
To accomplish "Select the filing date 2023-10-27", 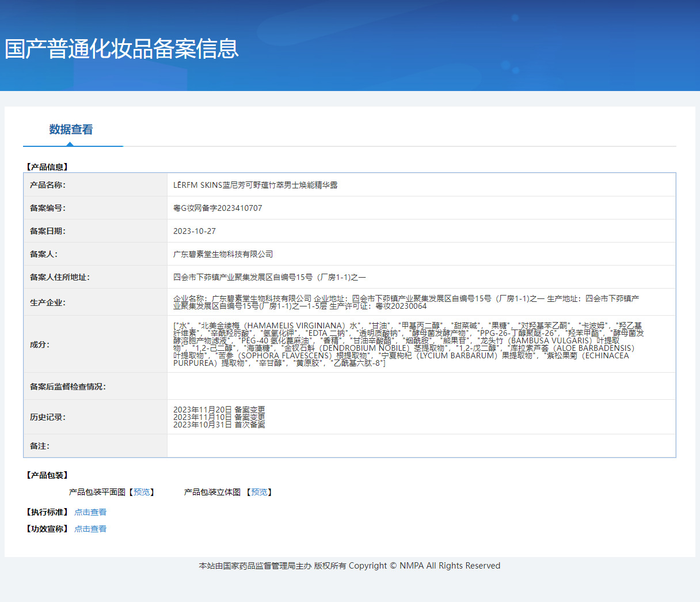I will [x=195, y=231].
